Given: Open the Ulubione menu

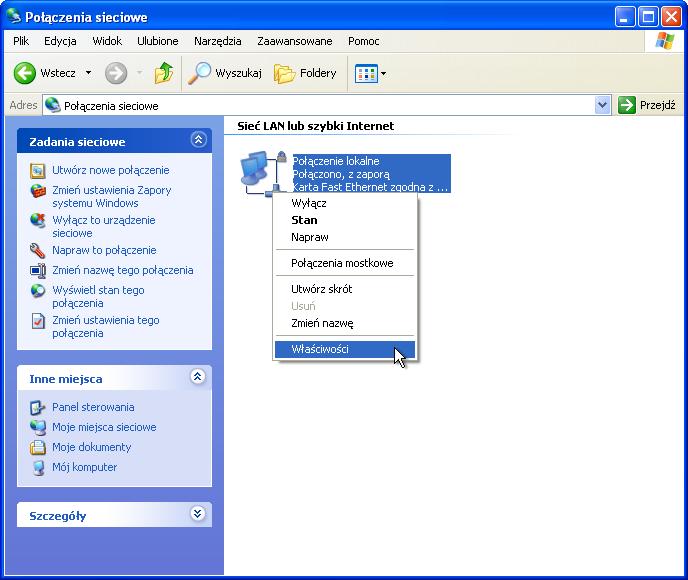Looking at the screenshot, I should click(x=158, y=41).
